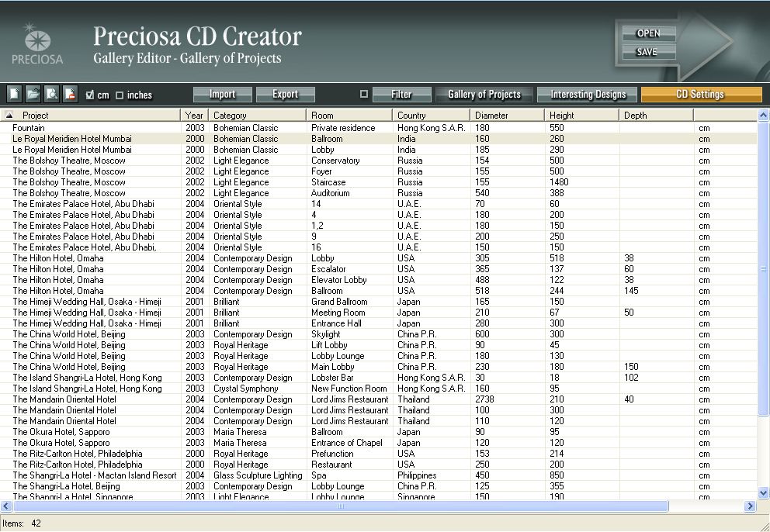Select Le Royal Meridien Lobby row's project name
Viewport: 770px width, 532px height.
click(72, 149)
